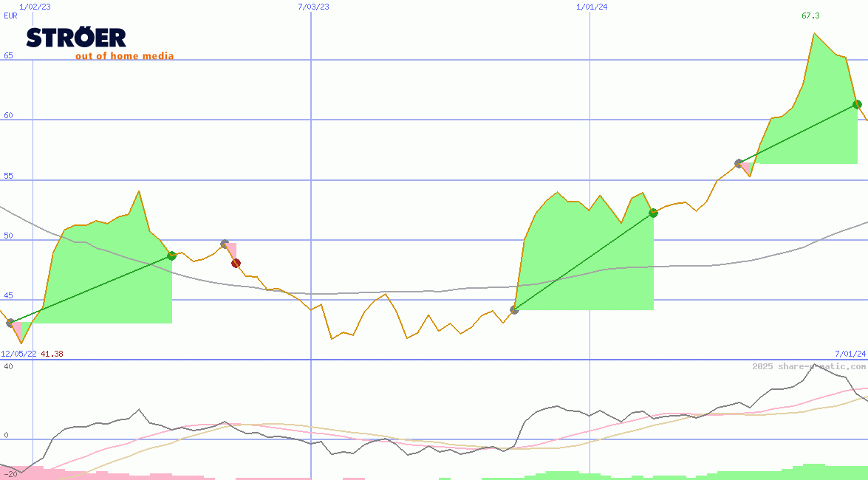Viewport: 868px width, 480px height.
Task: Click the EUR currency label
Action: (10, 15)
